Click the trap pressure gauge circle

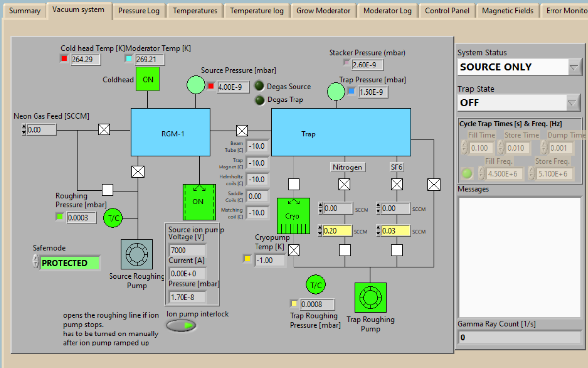coord(335,91)
